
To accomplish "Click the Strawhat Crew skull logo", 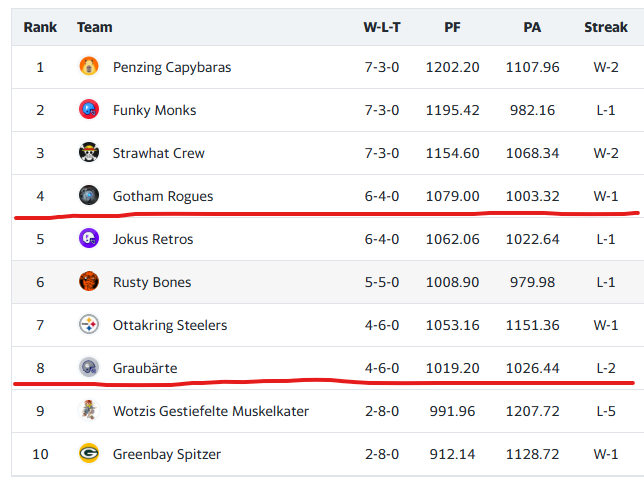I will (89, 153).
